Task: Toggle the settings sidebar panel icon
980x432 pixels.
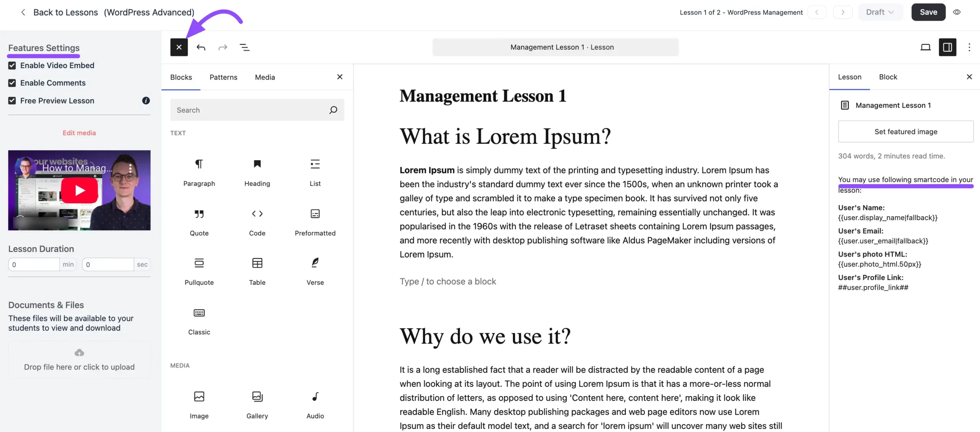Action: click(947, 47)
